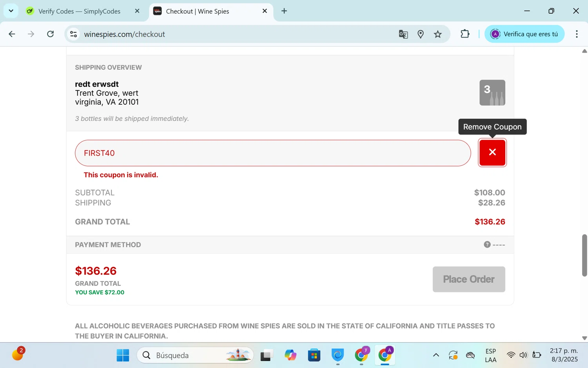Open the OneDrive cloud tray icon
The image size is (588, 368).
coord(470,355)
